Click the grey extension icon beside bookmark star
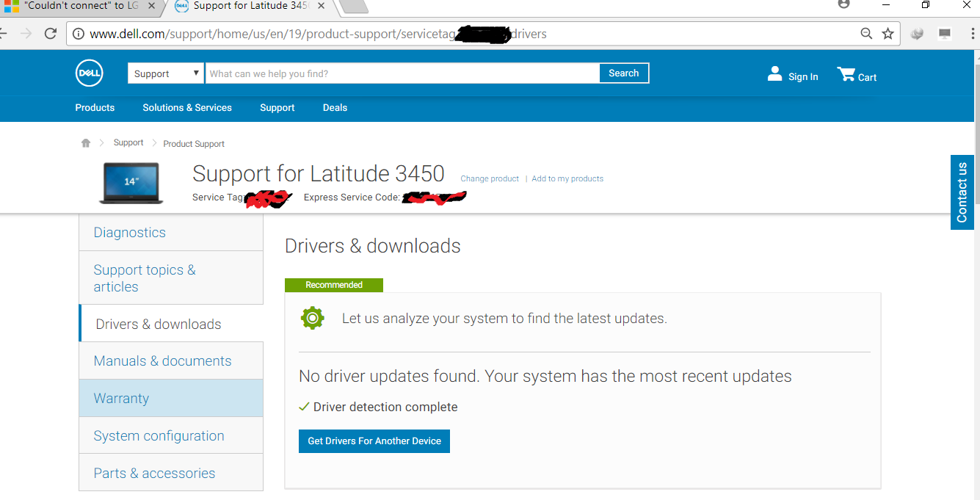980x500 pixels. coord(917,34)
